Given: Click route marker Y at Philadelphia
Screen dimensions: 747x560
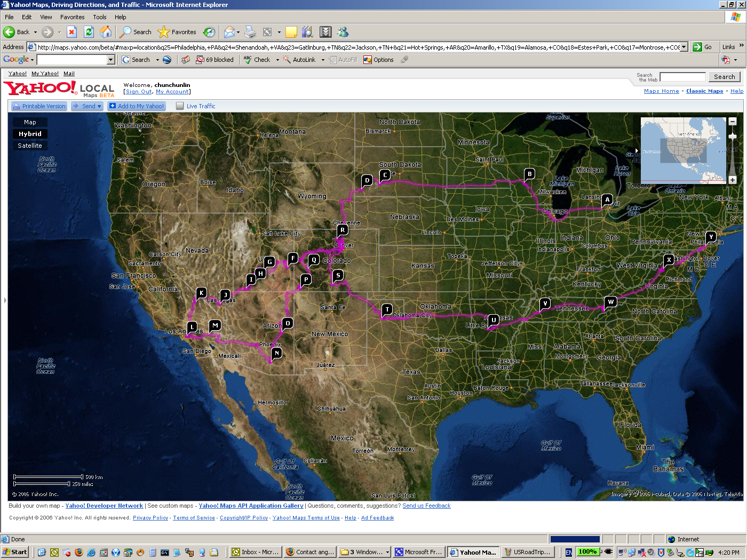Looking at the screenshot, I should pos(711,237).
